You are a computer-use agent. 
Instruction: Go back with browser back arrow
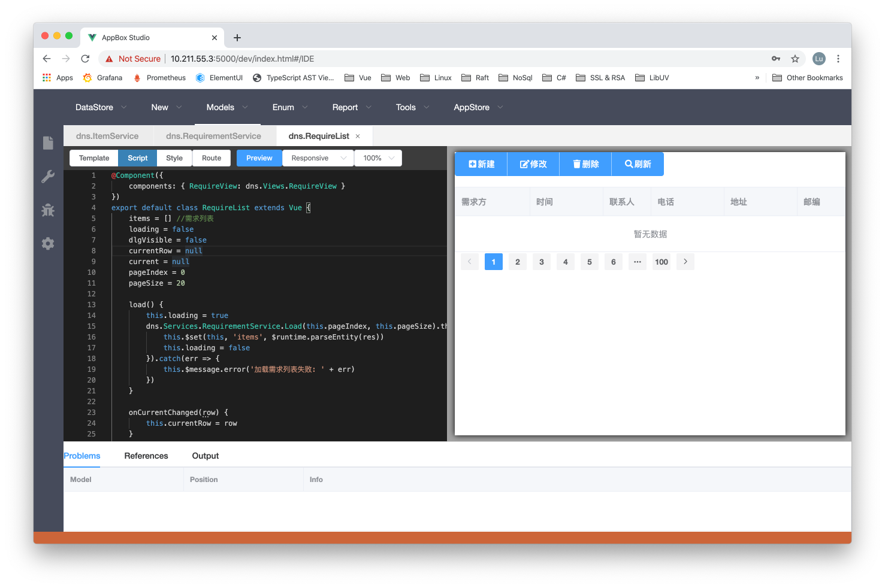click(x=47, y=59)
